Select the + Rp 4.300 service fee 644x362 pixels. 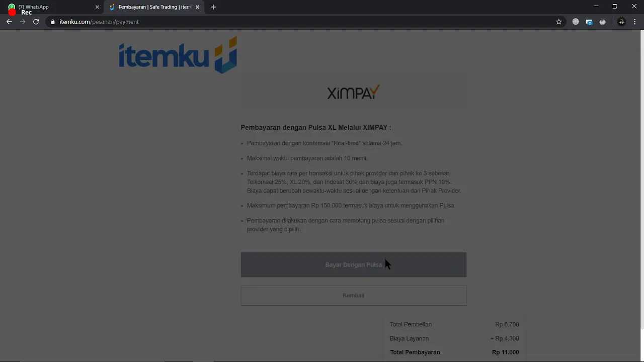[505, 338]
